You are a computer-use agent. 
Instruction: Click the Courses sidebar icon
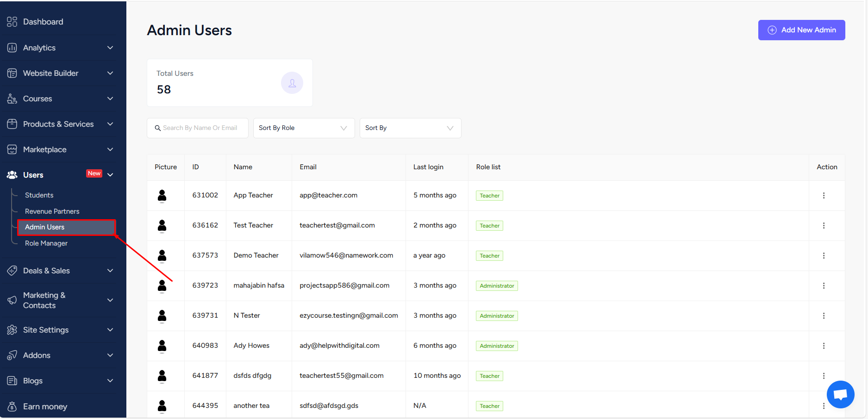click(x=12, y=99)
